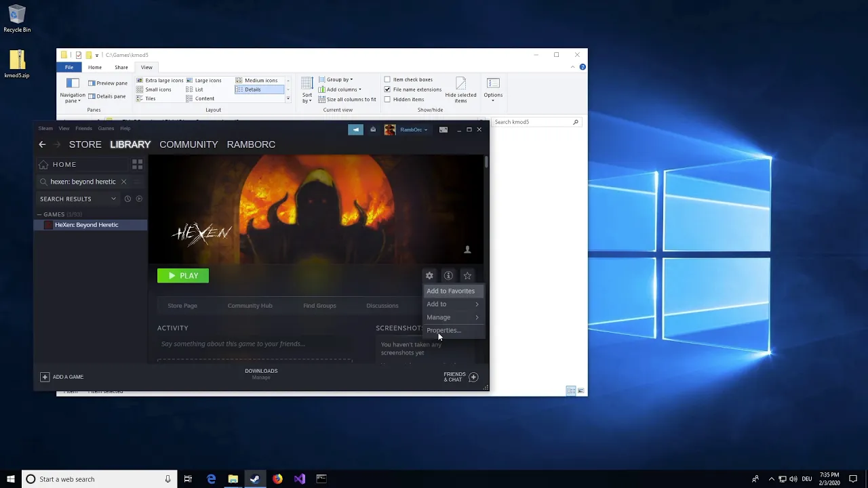This screenshot has height=488, width=868.
Task: Open the Steam menu
Action: (x=45, y=128)
